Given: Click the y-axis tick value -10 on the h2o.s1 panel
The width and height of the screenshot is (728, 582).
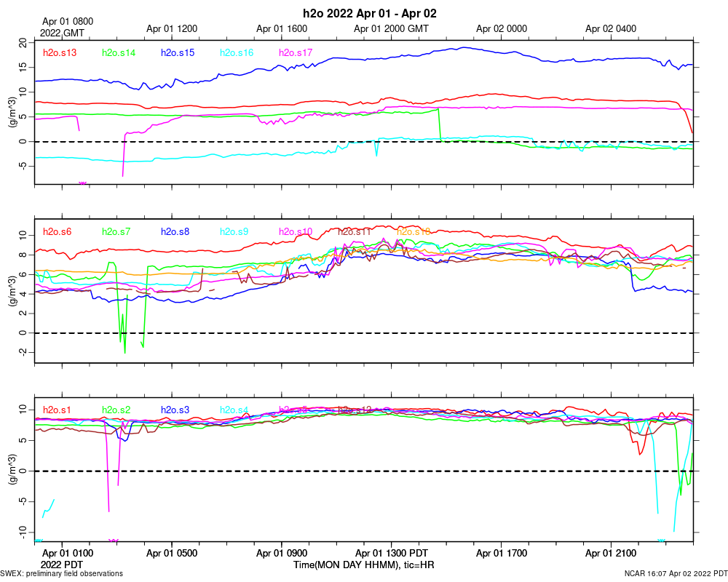Looking at the screenshot, I should (23, 532).
